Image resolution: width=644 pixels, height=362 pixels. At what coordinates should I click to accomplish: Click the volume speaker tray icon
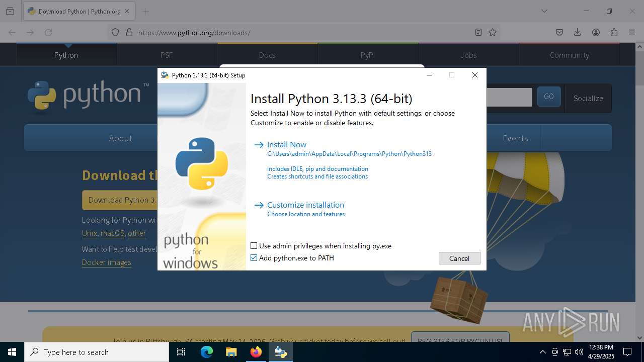[x=579, y=352]
